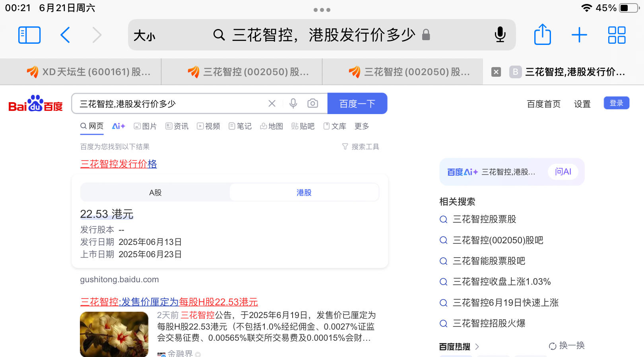
Task: Search related 三花智控(002050)股吧
Action: click(x=498, y=240)
